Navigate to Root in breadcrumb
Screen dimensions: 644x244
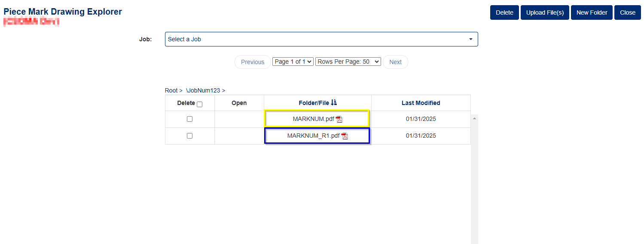[171, 90]
